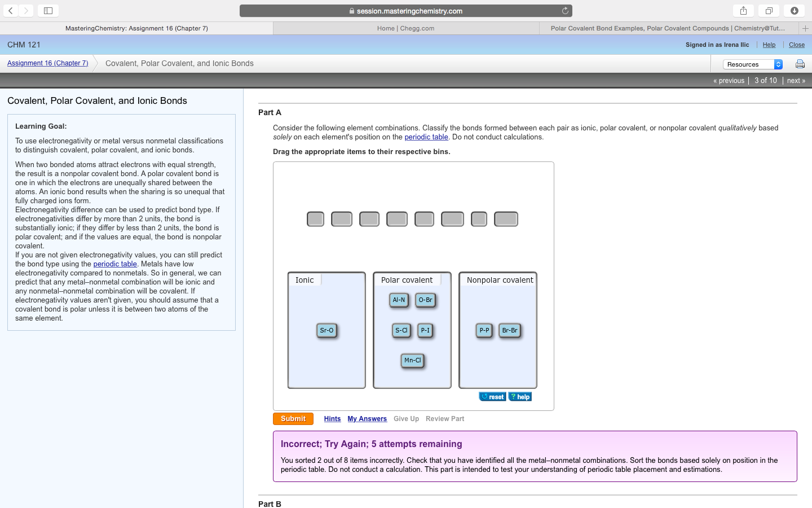Click the printer icon
Screen dimensions: 812x508
pos(800,64)
